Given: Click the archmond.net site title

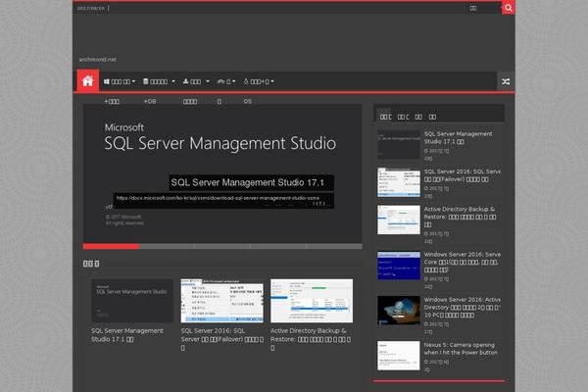Looking at the screenshot, I should coord(97,59).
